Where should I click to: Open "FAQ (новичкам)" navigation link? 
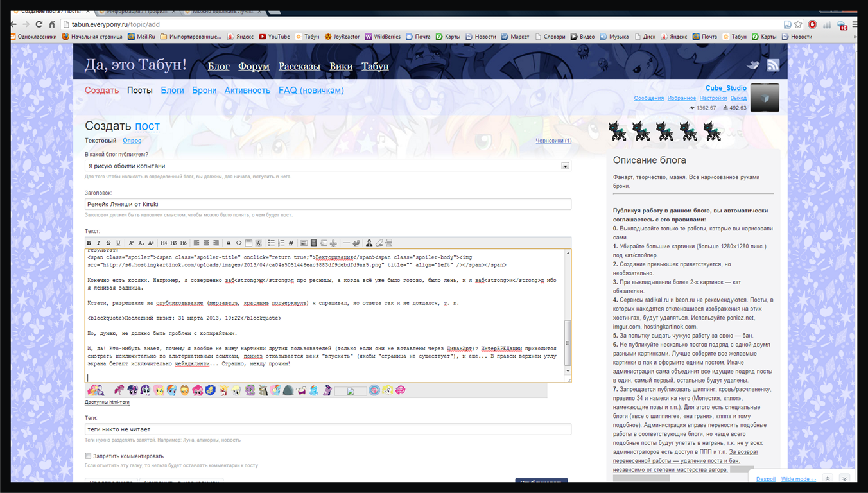(311, 91)
